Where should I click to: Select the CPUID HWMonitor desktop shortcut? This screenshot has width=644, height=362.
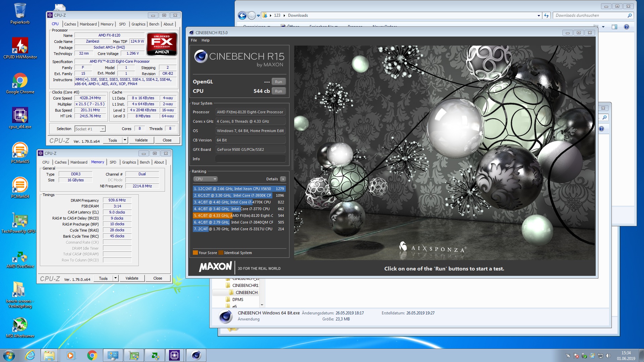pyautogui.click(x=20, y=48)
